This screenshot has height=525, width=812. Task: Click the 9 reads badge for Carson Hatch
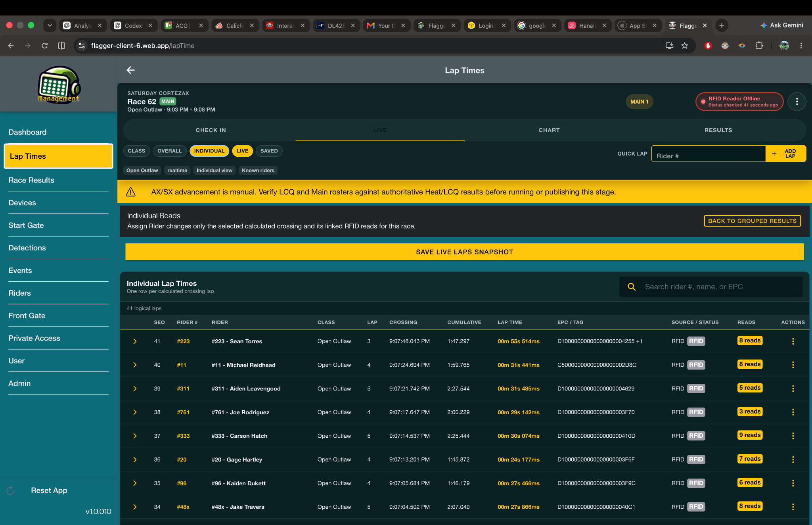click(750, 435)
